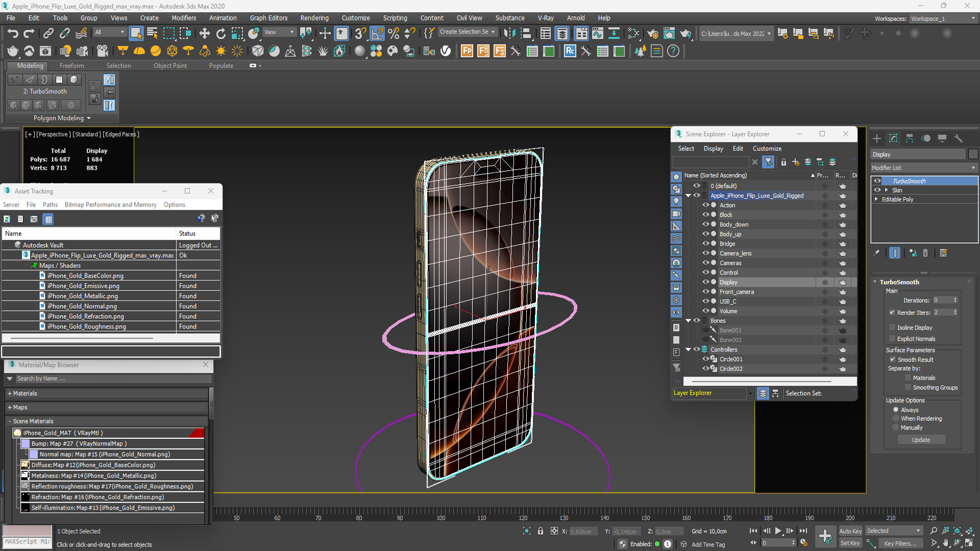980x551 pixels.
Task: Open Polygon Modeling dropdown
Action: click(62, 118)
